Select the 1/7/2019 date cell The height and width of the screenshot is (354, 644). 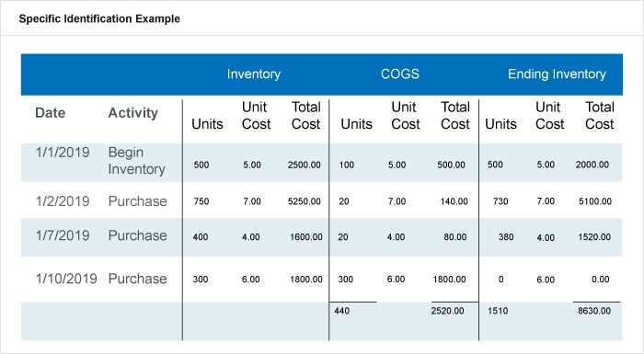coord(63,235)
